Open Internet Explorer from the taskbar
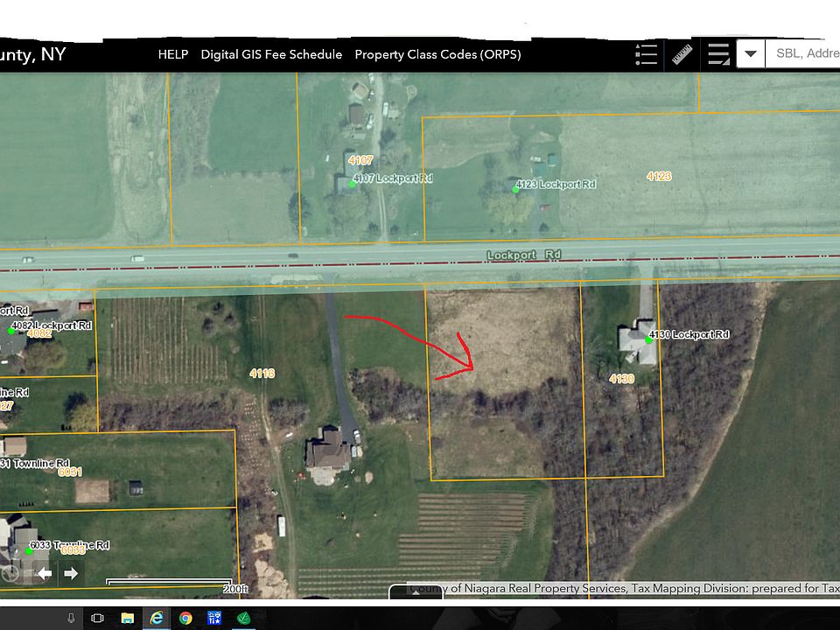 157,618
